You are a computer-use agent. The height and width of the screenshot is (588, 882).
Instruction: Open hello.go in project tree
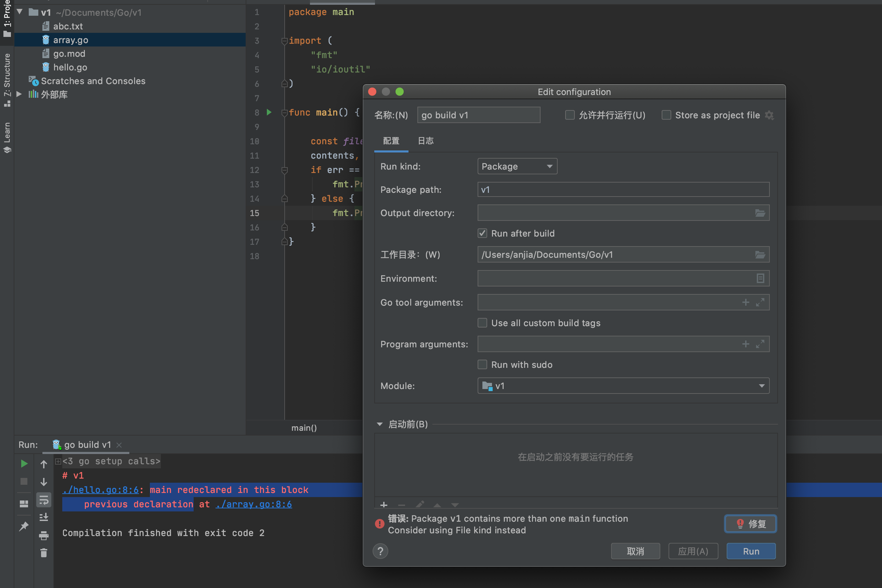(70, 67)
